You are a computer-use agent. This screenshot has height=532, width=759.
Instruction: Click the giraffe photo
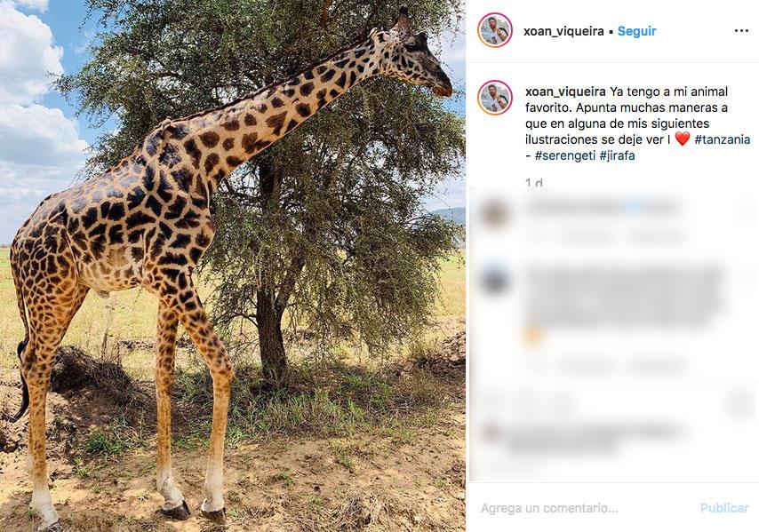(233, 266)
